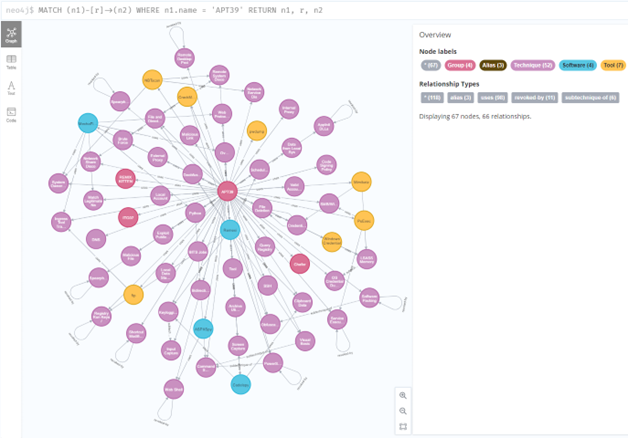
Task: Select the Cadelspy software node
Action: pyautogui.click(x=241, y=384)
